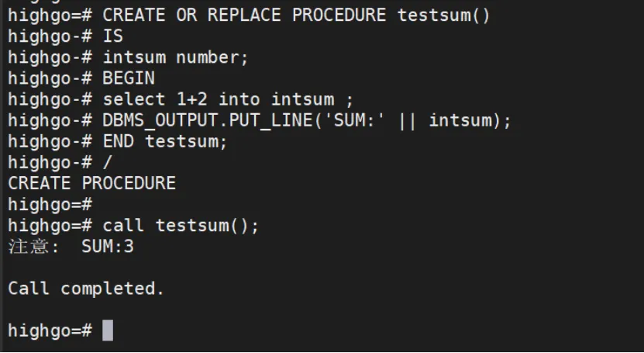Click the word PROCEDURE in the first line
The width and height of the screenshot is (644, 353).
click(339, 16)
